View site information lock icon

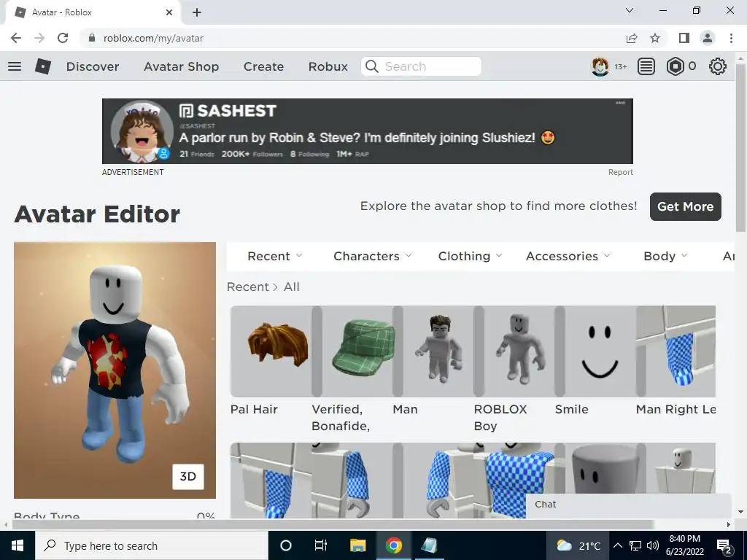pyautogui.click(x=92, y=38)
